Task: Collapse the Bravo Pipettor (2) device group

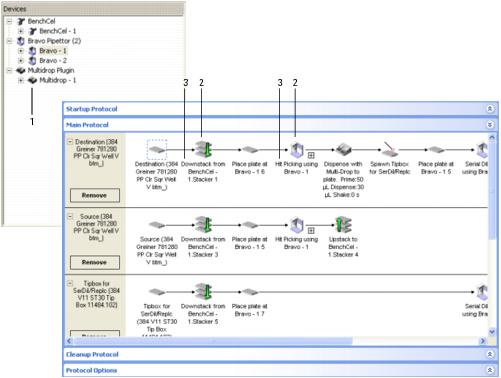Action: click(x=9, y=41)
